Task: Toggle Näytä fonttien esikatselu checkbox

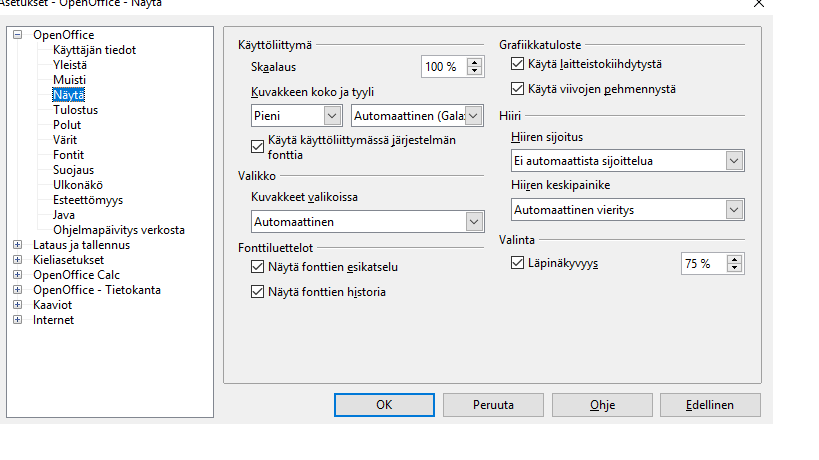Action: point(257,267)
